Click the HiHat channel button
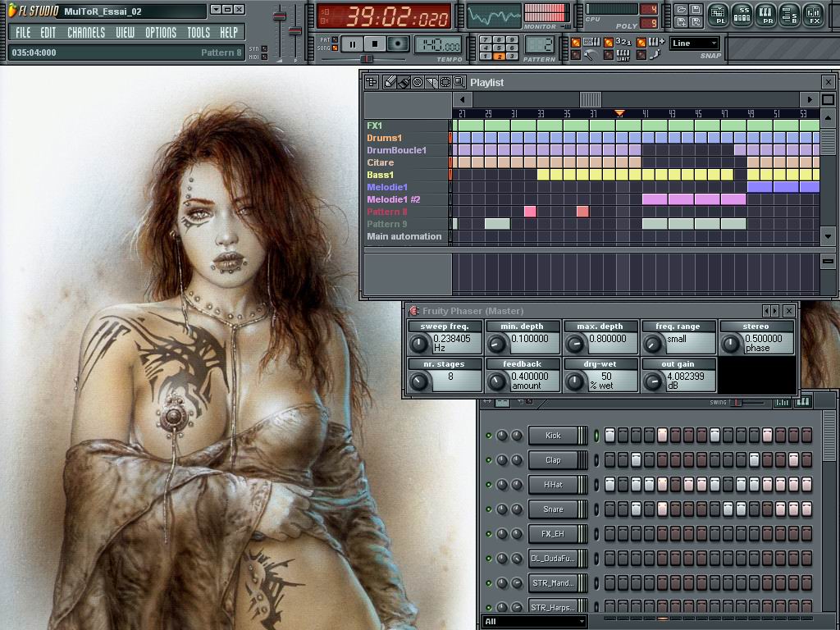 [x=557, y=485]
